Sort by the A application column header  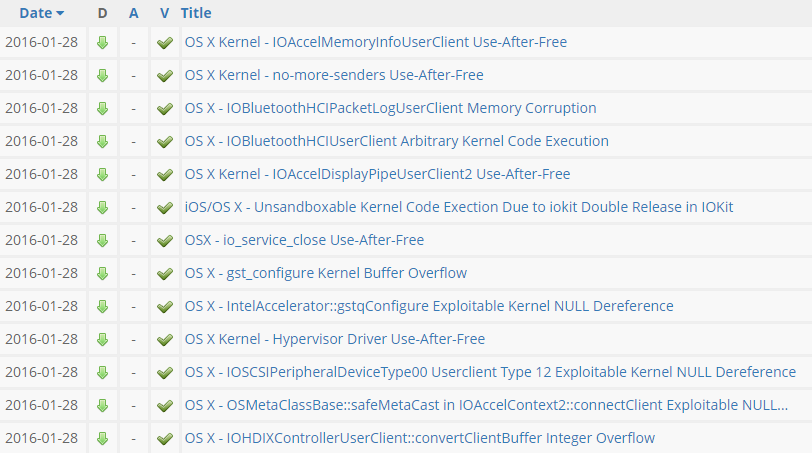pos(134,13)
